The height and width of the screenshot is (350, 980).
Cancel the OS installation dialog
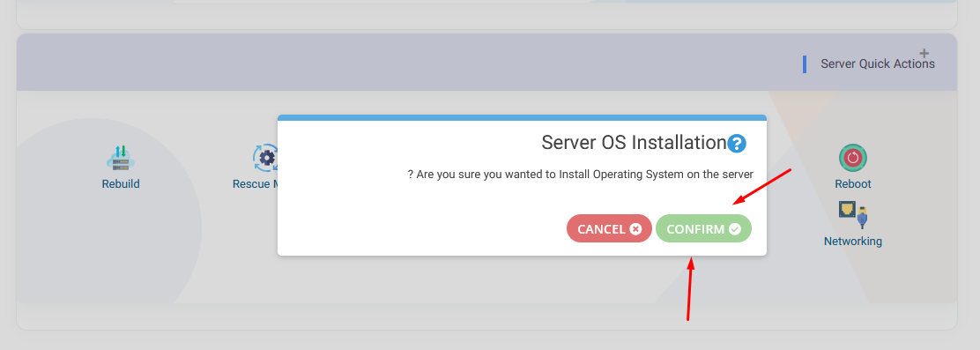609,228
